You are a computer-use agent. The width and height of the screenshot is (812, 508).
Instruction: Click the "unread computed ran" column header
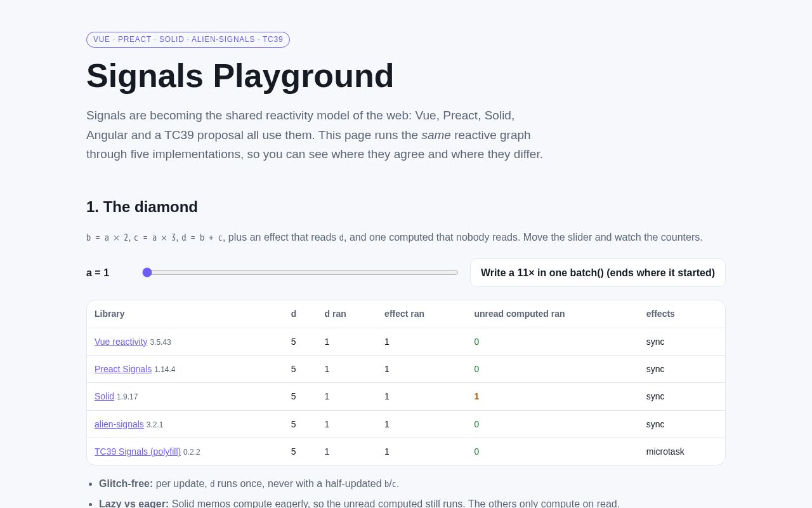point(520,314)
